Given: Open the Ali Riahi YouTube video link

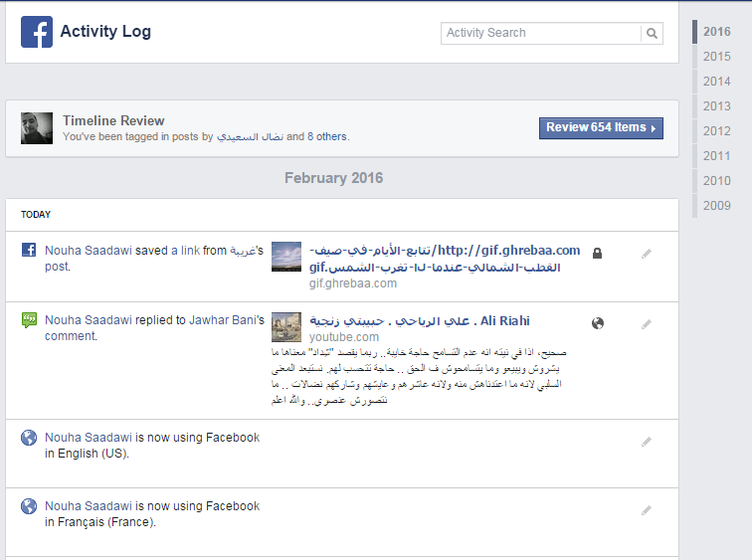Looking at the screenshot, I should tap(420, 320).
